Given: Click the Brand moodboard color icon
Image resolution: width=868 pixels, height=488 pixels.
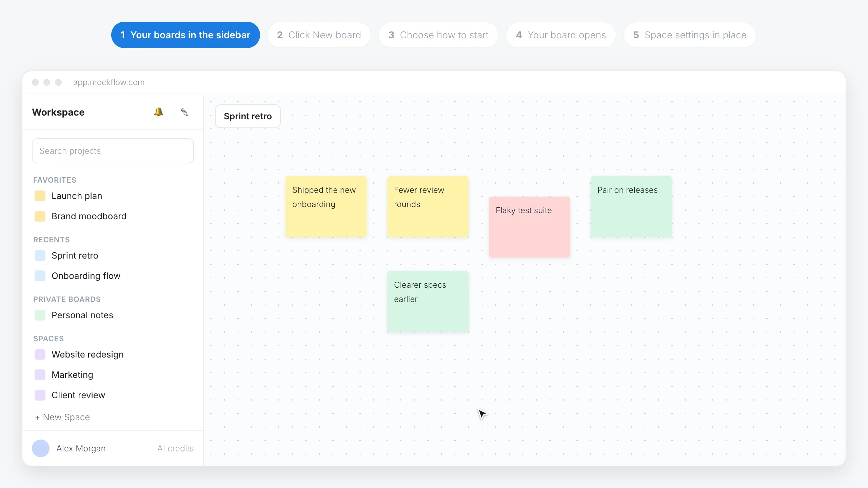Looking at the screenshot, I should (x=40, y=216).
